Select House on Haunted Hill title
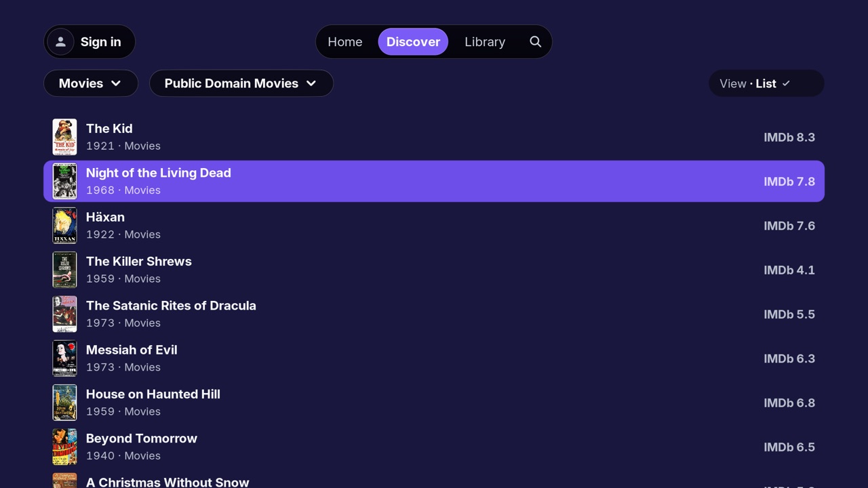Viewport: 868px width, 488px height. [x=153, y=394]
